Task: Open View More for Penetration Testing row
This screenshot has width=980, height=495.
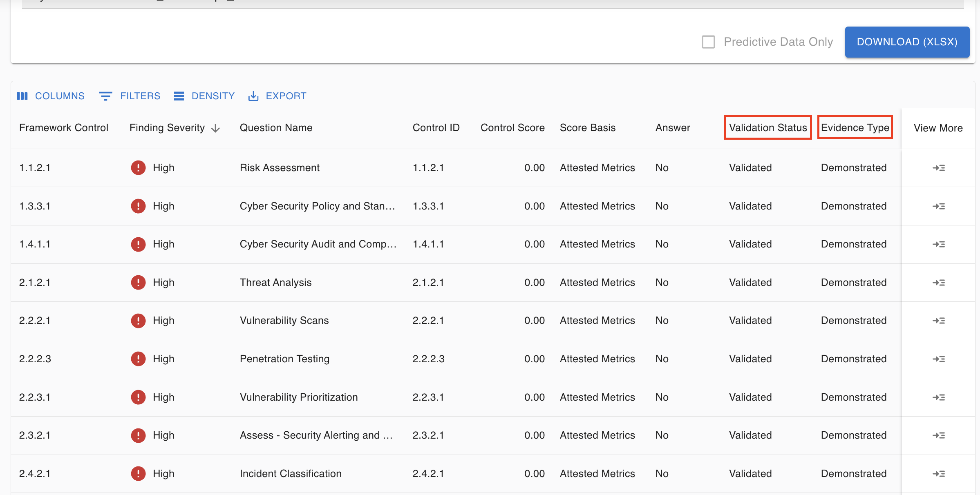Action: [938, 359]
